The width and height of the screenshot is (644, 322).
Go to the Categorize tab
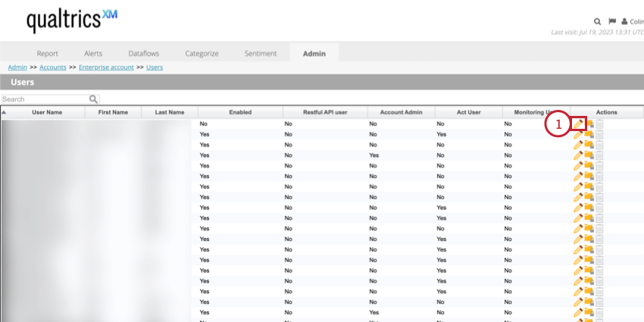point(202,53)
